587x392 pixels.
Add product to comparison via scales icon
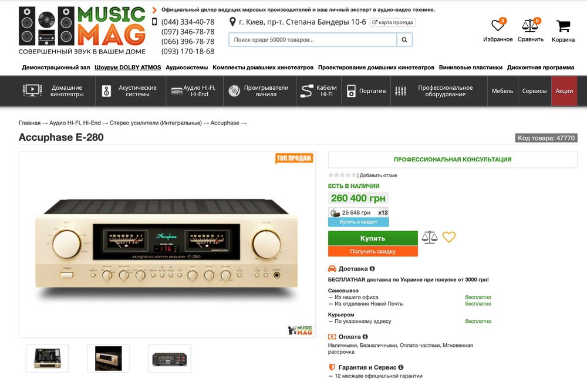coord(430,238)
